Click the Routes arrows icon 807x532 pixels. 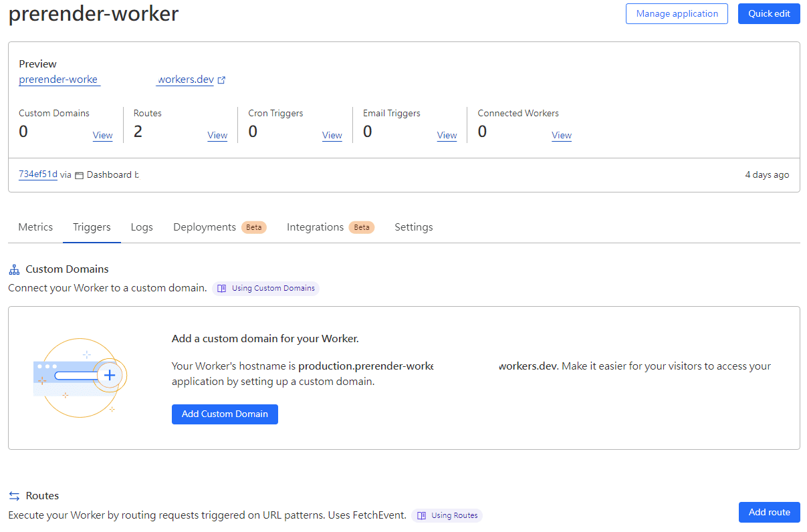(x=14, y=496)
